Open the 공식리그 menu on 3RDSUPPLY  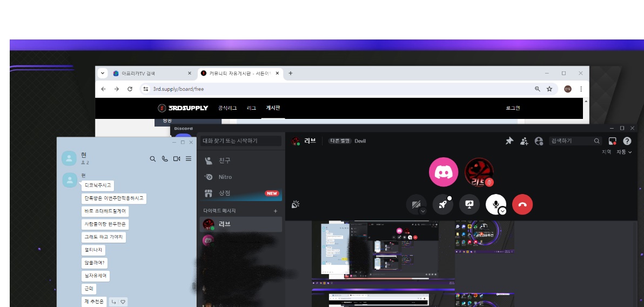click(x=227, y=108)
